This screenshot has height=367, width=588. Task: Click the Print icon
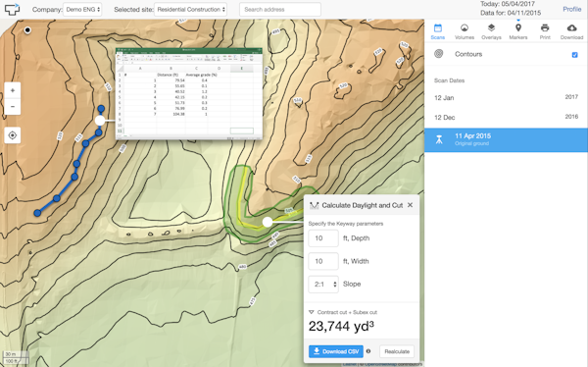[x=545, y=27]
